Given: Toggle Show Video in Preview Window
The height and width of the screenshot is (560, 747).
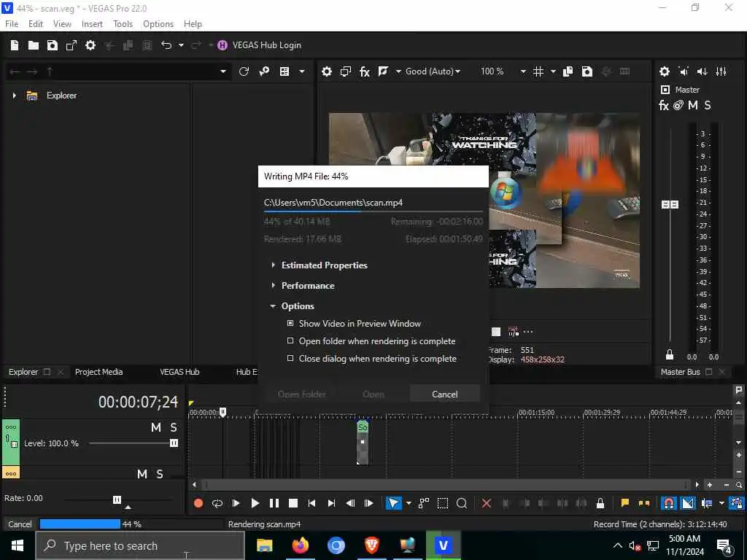Looking at the screenshot, I should (x=290, y=323).
